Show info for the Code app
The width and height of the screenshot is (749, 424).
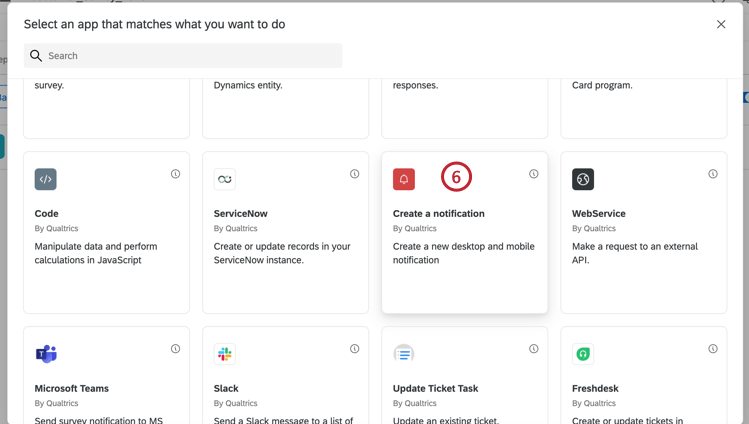175,174
